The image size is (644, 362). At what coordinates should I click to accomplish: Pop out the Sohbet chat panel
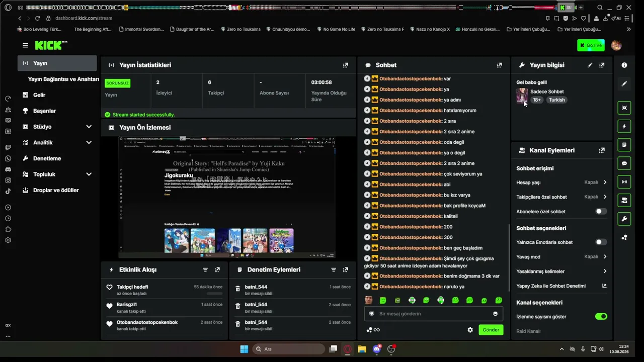coord(499,65)
